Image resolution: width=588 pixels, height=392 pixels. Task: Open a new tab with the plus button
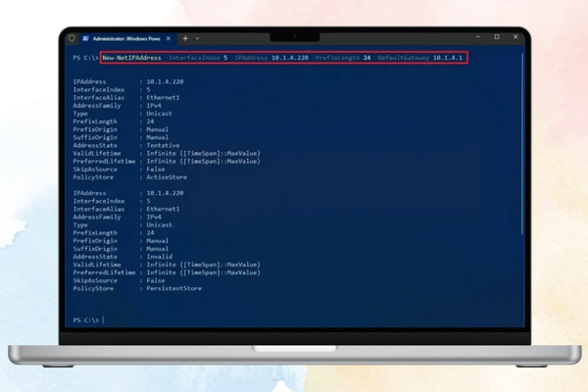point(185,38)
